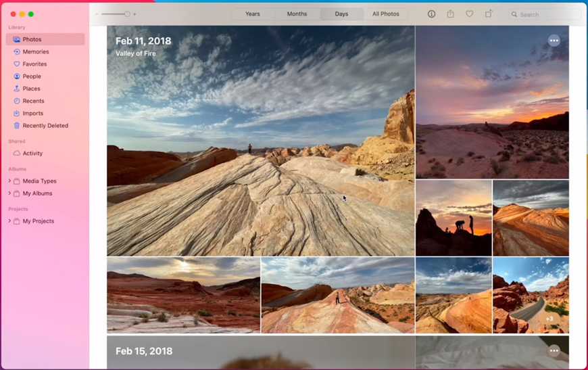Switch to the Months view tab

tap(297, 14)
